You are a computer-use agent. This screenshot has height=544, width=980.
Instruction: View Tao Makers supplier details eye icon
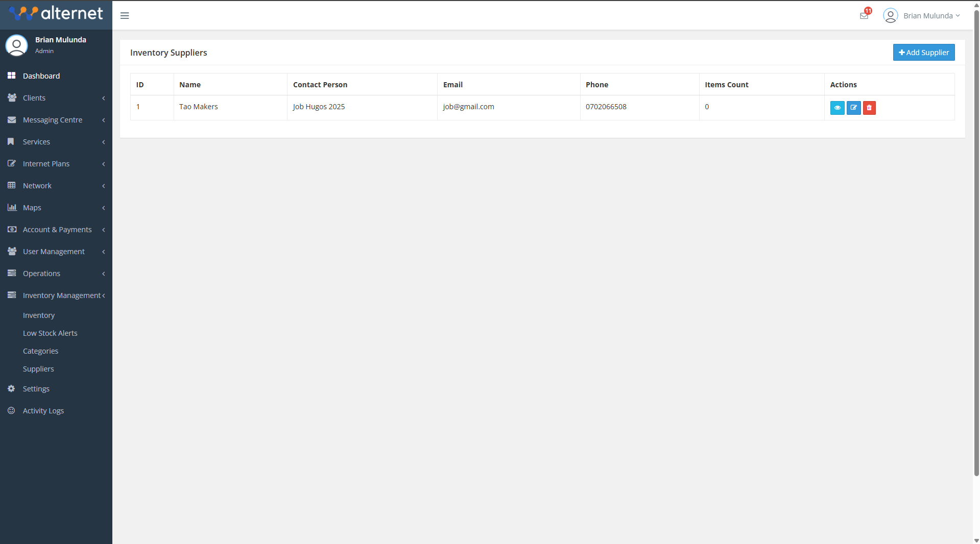coord(837,108)
